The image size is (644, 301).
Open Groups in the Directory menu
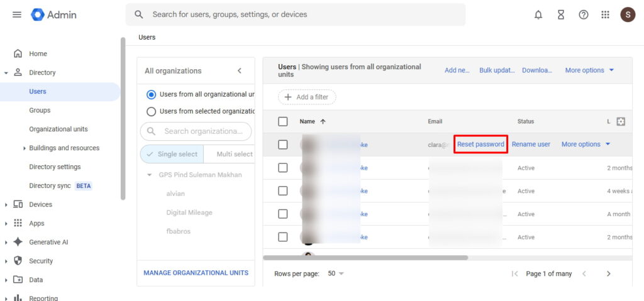click(40, 110)
